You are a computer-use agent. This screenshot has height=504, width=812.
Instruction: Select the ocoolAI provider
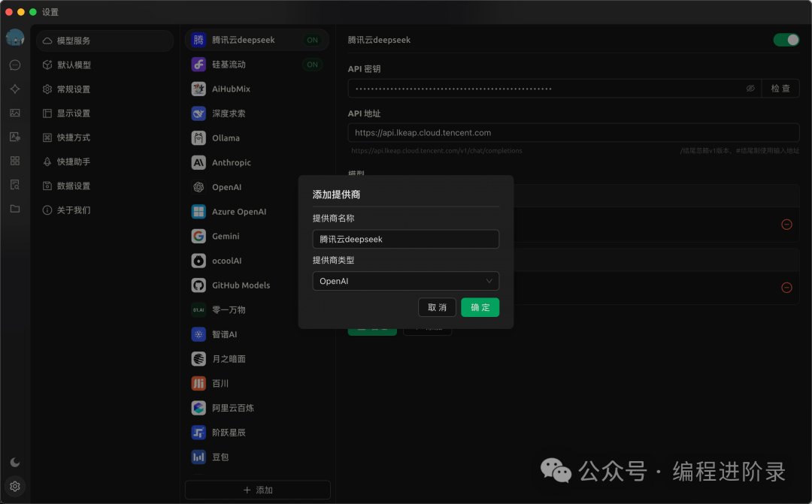click(x=241, y=261)
